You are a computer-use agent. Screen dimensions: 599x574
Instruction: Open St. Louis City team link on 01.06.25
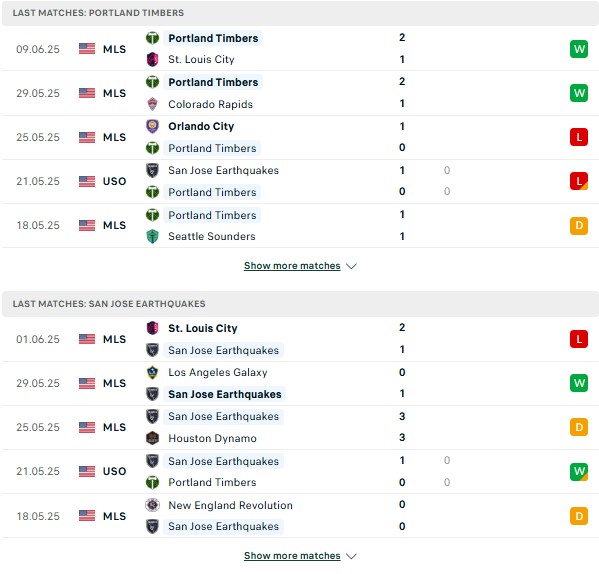(202, 328)
